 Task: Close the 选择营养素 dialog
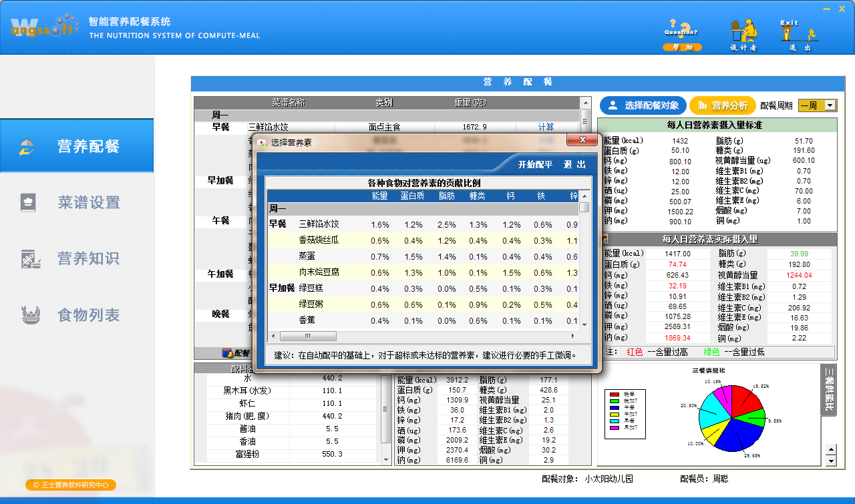point(582,140)
